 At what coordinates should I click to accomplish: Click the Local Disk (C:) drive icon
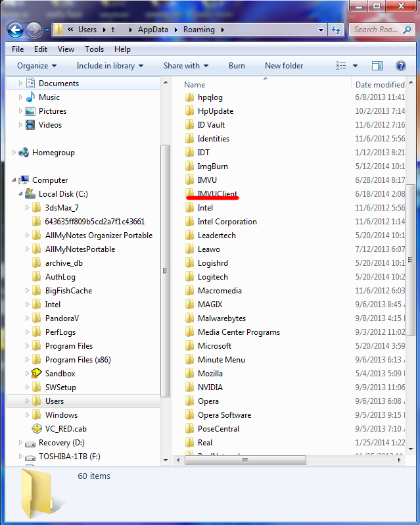point(30,193)
